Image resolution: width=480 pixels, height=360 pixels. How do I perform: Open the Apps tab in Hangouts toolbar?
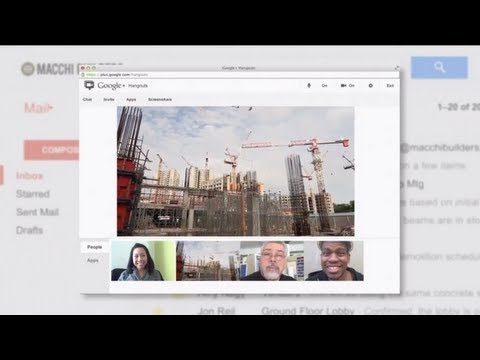click(x=131, y=99)
